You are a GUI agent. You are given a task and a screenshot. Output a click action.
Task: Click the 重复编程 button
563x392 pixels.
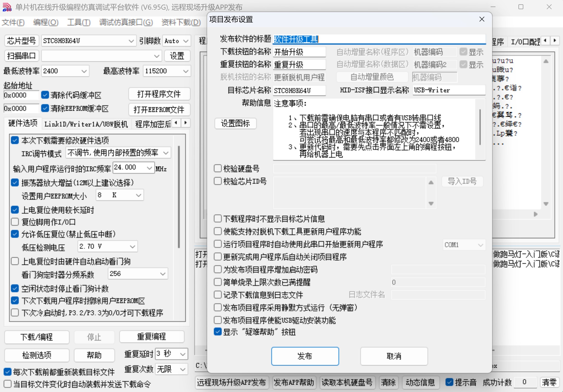(x=152, y=337)
